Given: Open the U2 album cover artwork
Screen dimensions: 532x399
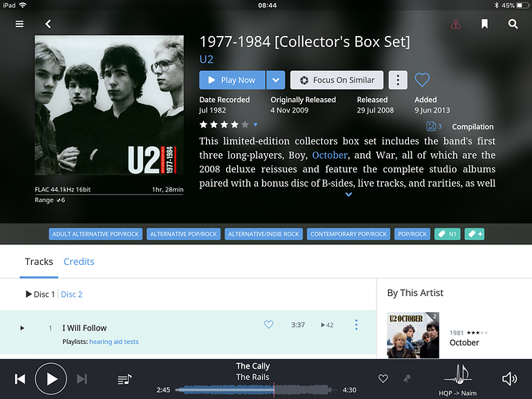Looking at the screenshot, I should 109,105.
